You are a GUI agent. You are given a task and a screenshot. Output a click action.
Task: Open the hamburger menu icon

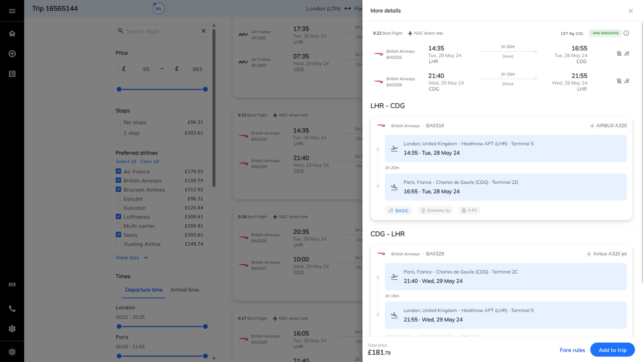tap(12, 11)
